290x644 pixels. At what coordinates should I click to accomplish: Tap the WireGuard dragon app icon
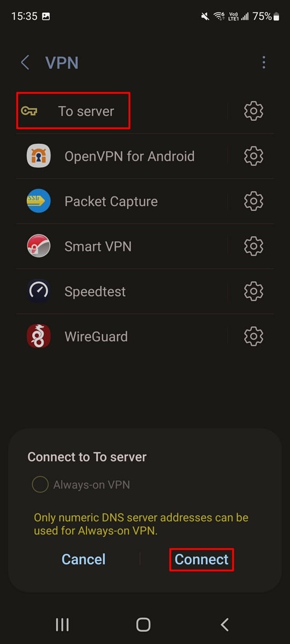coord(39,336)
